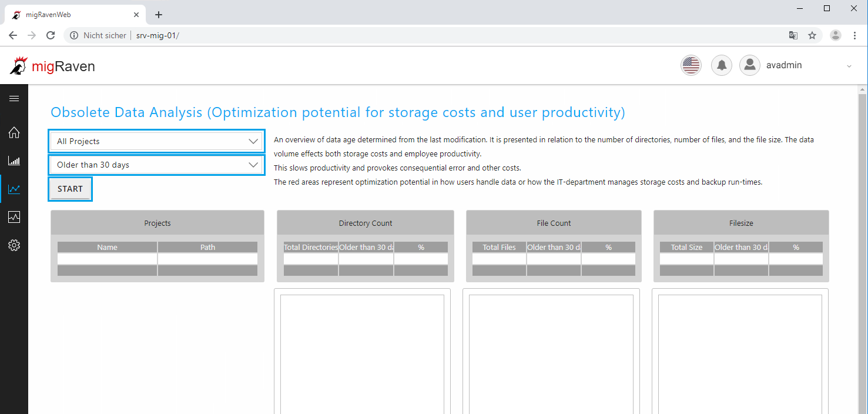Go to Home via sidebar house icon

[x=14, y=132]
